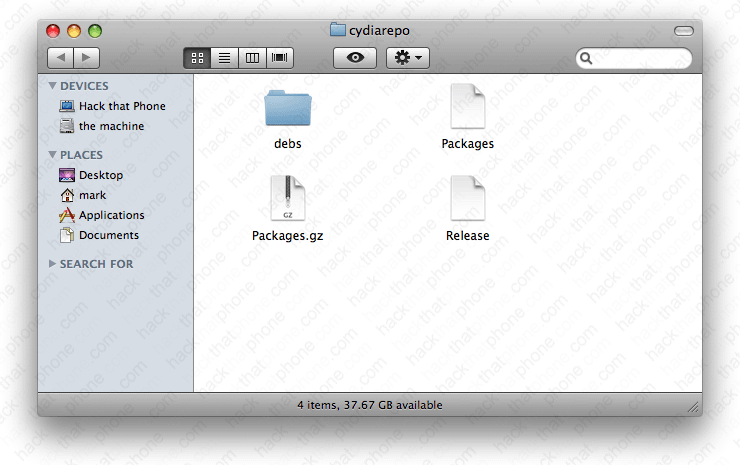Screen dimensions: 740x465
Task: Switch to Cover Flow view
Action: coord(280,58)
